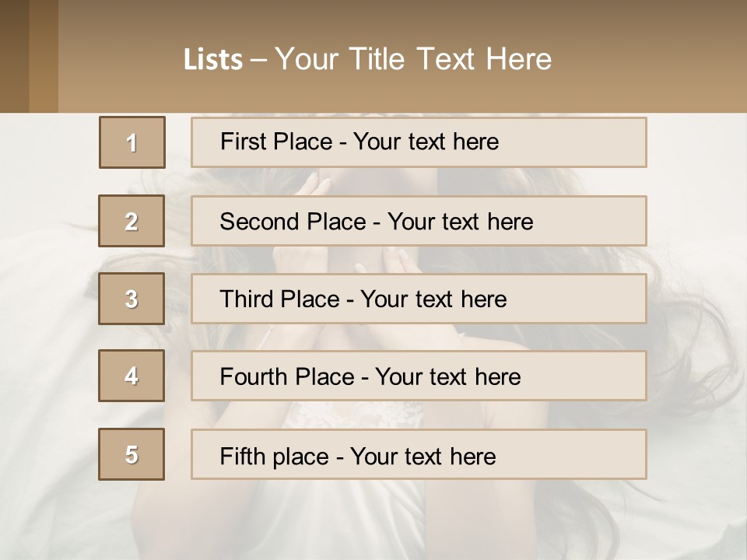Screen dimensions: 747x560
Task: Select the number 4 box
Action: [132, 376]
